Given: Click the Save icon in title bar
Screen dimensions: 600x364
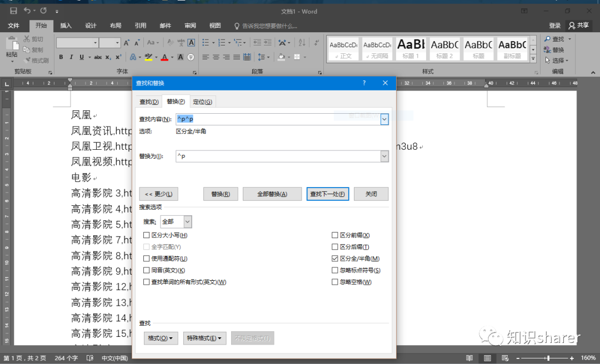Looking at the screenshot, I should coord(13,11).
